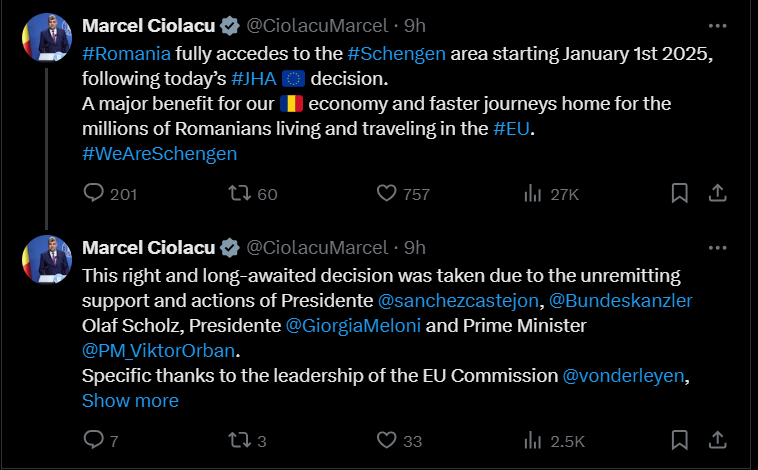Like the tweet with 757 likes
758x470 pixels.
(387, 194)
